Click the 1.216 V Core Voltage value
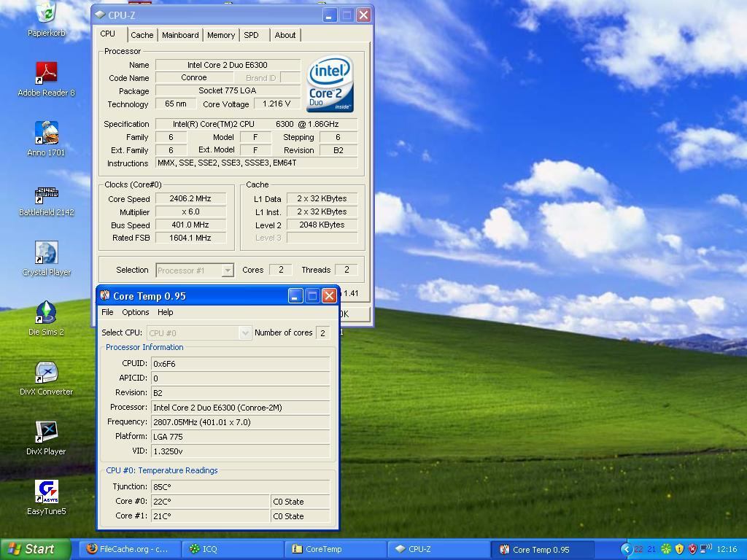 pos(276,104)
